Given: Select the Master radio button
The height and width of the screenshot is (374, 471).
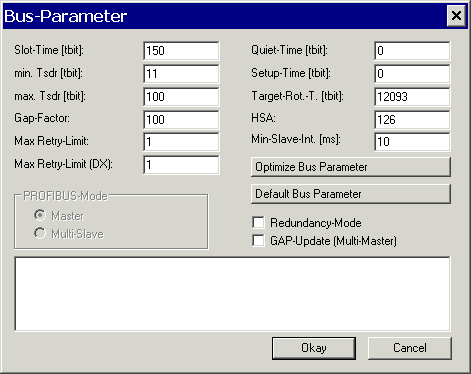Looking at the screenshot, I should coord(40,215).
